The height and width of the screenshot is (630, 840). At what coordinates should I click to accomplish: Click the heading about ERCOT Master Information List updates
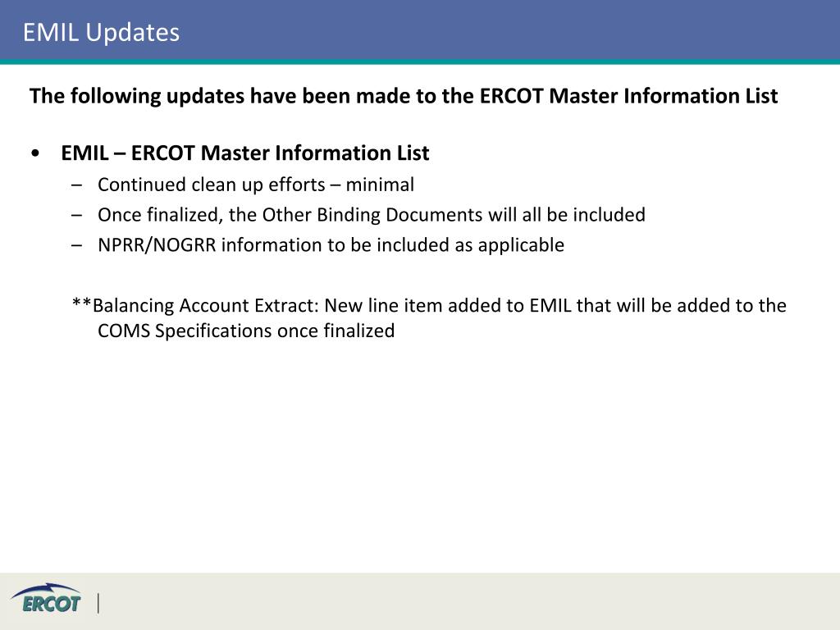pos(404,96)
